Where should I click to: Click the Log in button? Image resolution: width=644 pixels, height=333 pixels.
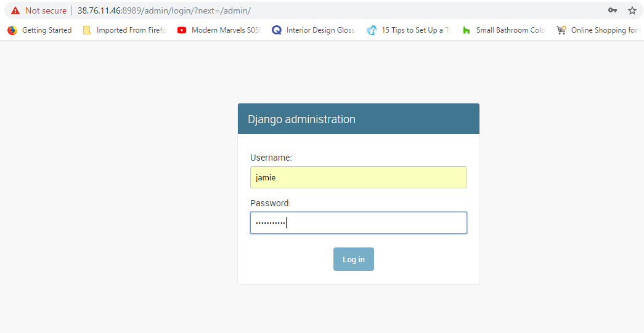pyautogui.click(x=354, y=259)
